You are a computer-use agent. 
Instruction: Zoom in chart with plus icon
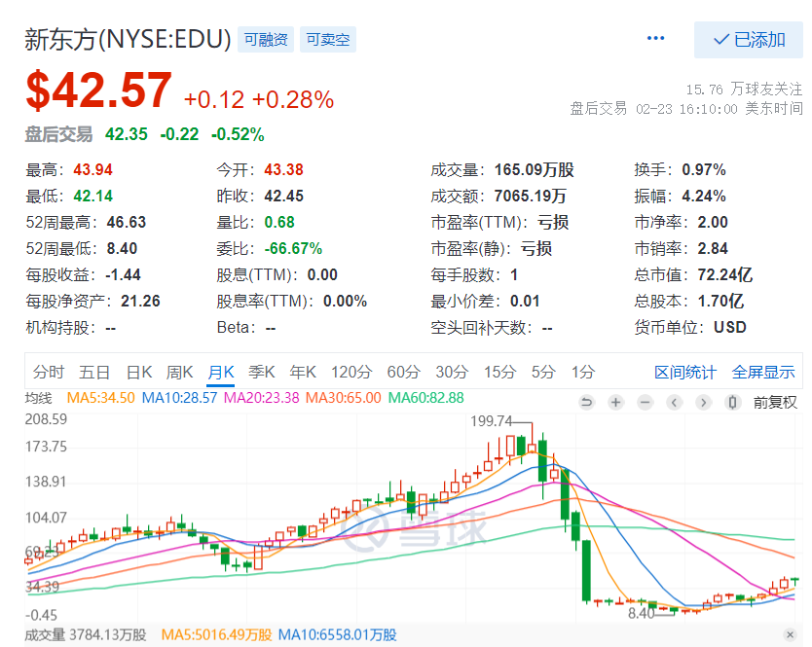(x=615, y=402)
